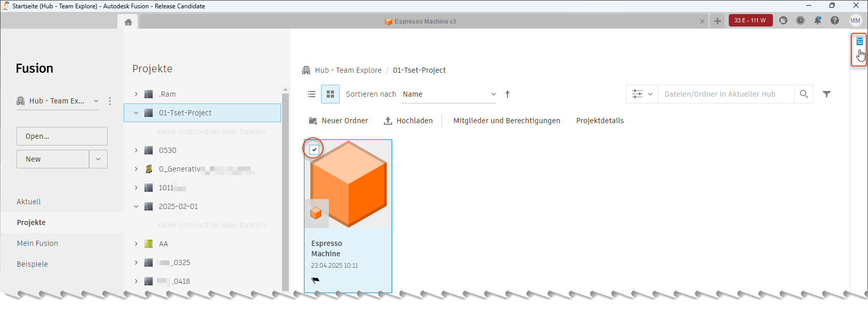Select the 01-Tset-Project tree row
Viewport: 868px width, 315px height.
pos(202,113)
